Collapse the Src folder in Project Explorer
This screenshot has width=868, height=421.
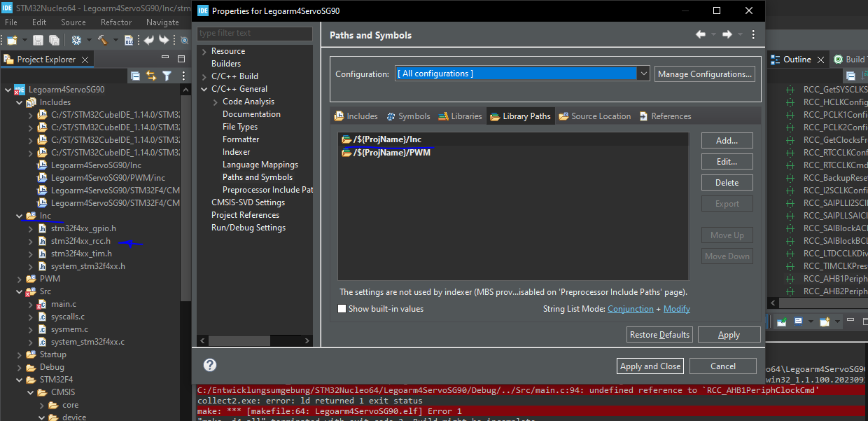click(x=19, y=291)
